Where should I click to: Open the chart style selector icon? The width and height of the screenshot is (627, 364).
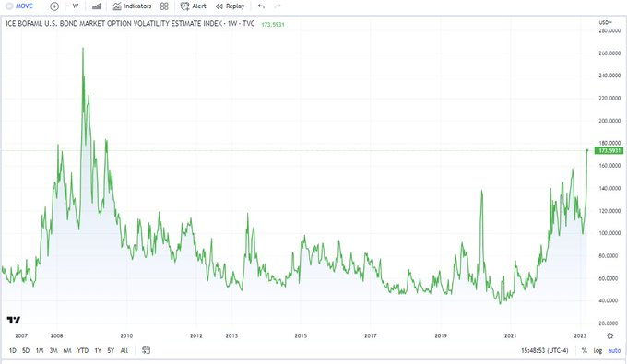click(97, 6)
